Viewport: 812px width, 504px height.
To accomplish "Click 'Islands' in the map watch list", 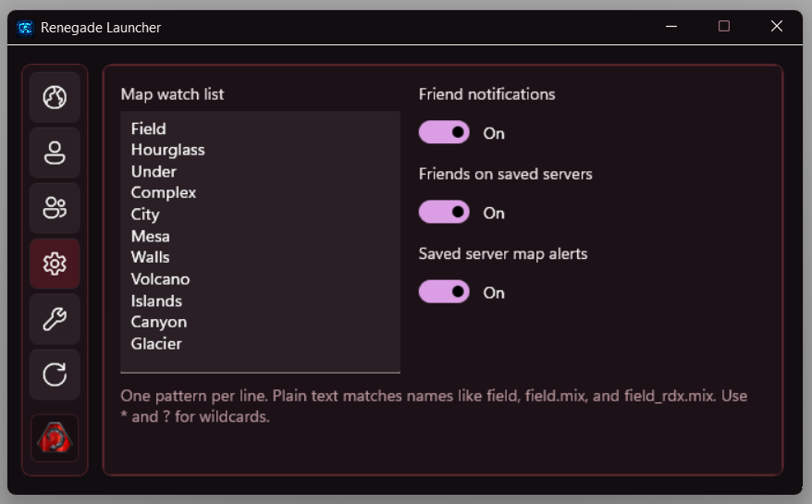I will coord(156,301).
